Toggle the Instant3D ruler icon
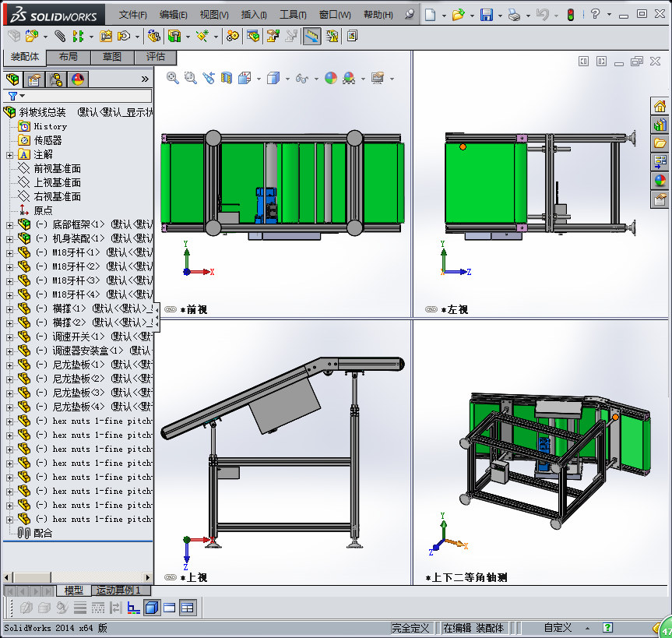Viewport: 672px width, 638px height. [312, 36]
